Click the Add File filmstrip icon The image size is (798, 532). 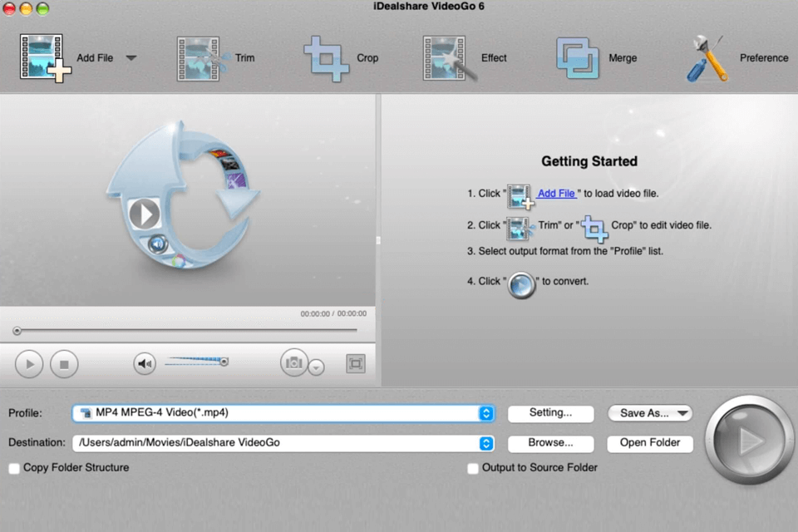(x=45, y=57)
